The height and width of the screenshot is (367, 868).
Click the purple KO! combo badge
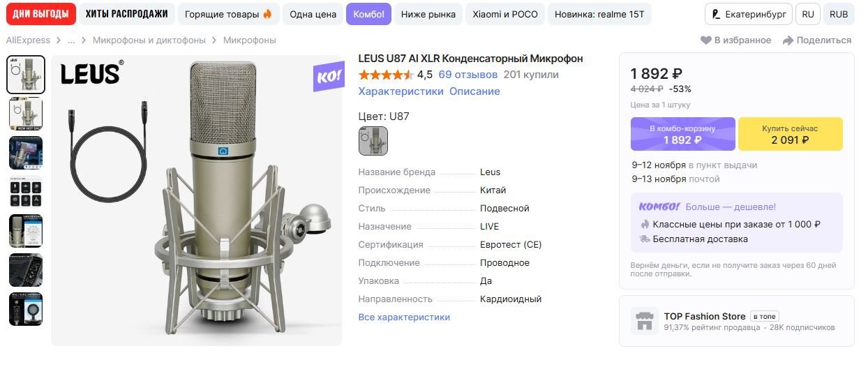[329, 77]
